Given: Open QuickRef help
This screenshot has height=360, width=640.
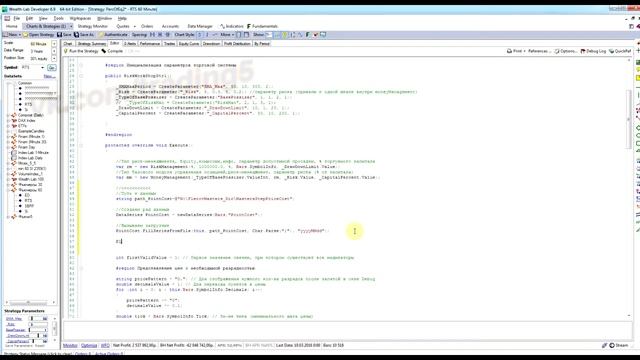Looking at the screenshot, I should click(620, 51).
